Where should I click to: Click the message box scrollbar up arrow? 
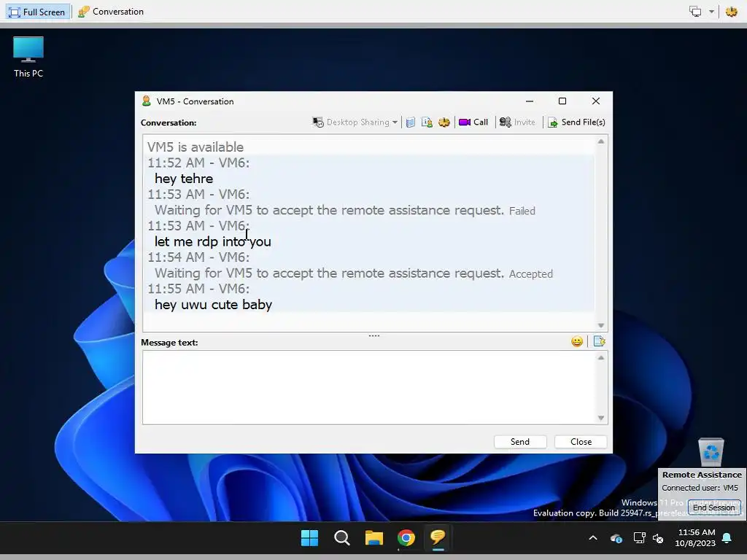coord(601,357)
